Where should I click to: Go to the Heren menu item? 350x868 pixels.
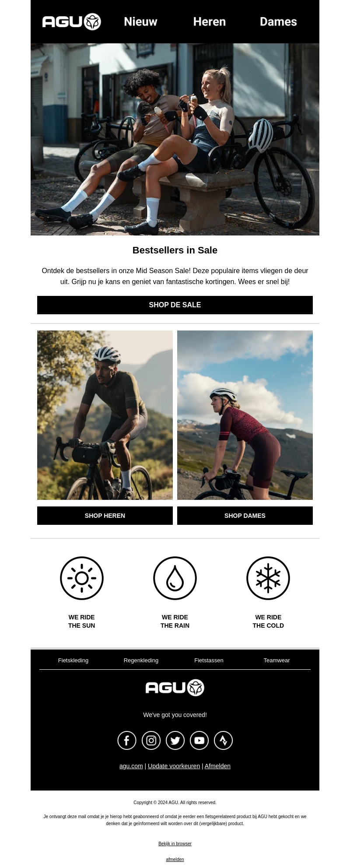tap(210, 21)
